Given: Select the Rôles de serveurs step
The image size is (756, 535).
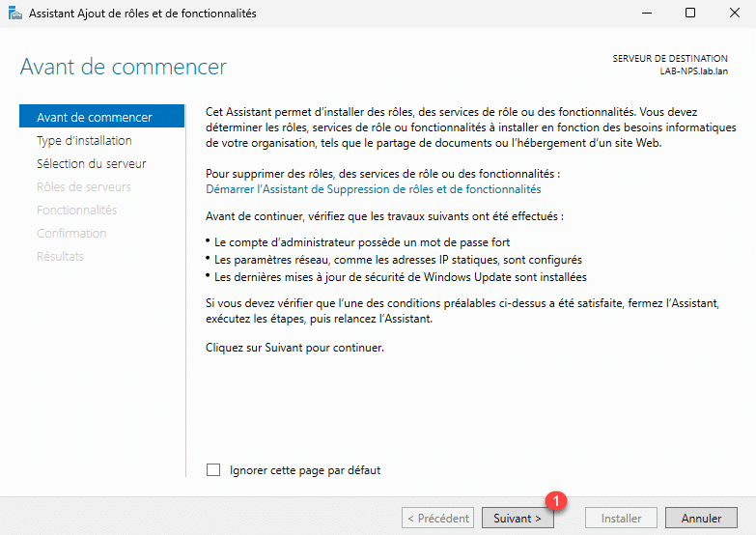Looking at the screenshot, I should [x=83, y=187].
